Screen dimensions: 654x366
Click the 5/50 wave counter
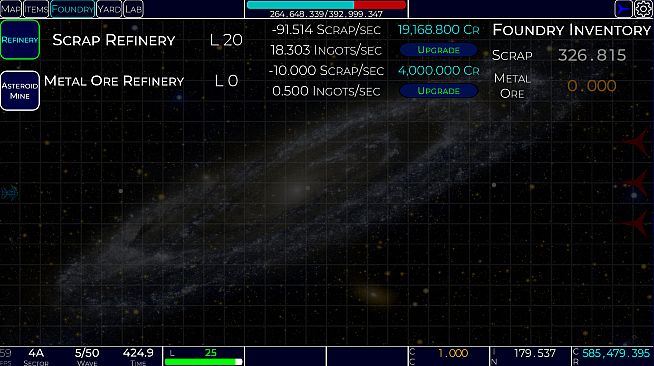pos(87,353)
